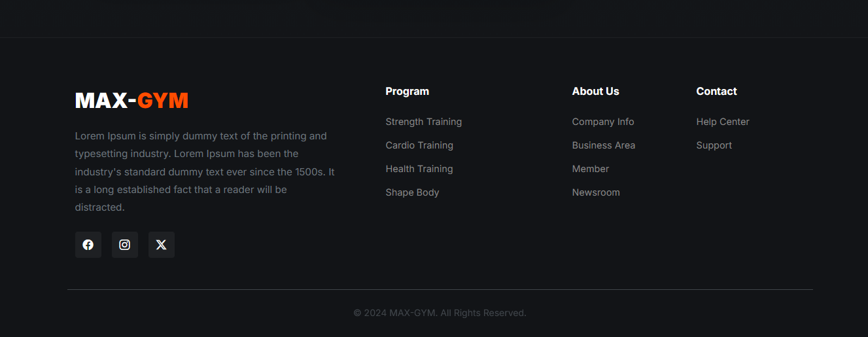
Task: Click the About Us column heading
Action: click(595, 92)
